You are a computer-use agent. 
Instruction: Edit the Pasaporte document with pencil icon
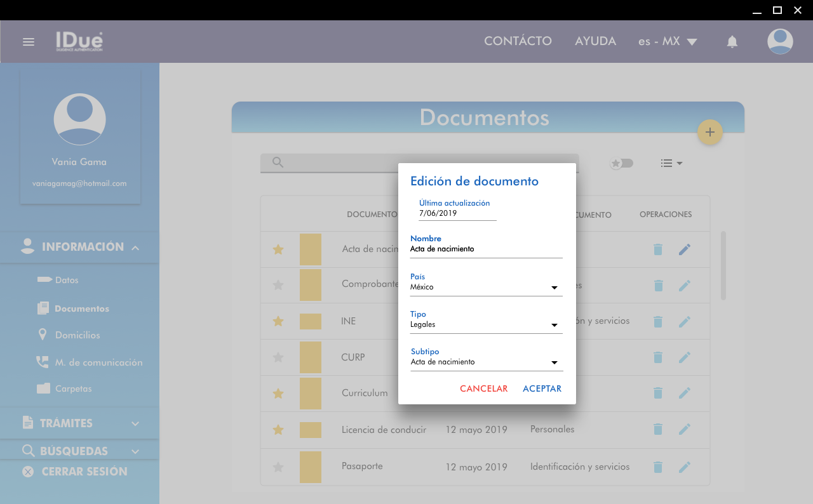coord(684,467)
